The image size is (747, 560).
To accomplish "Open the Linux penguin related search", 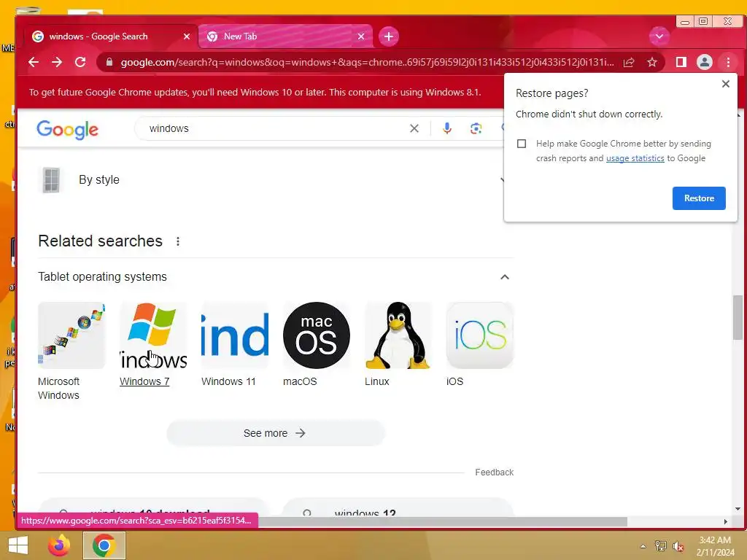I will click(398, 335).
